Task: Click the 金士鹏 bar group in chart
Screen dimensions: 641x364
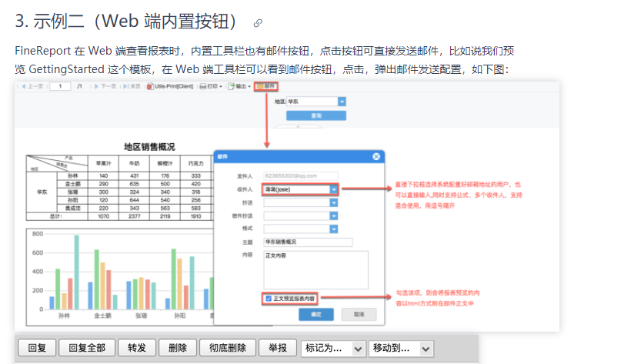Action: (102, 279)
